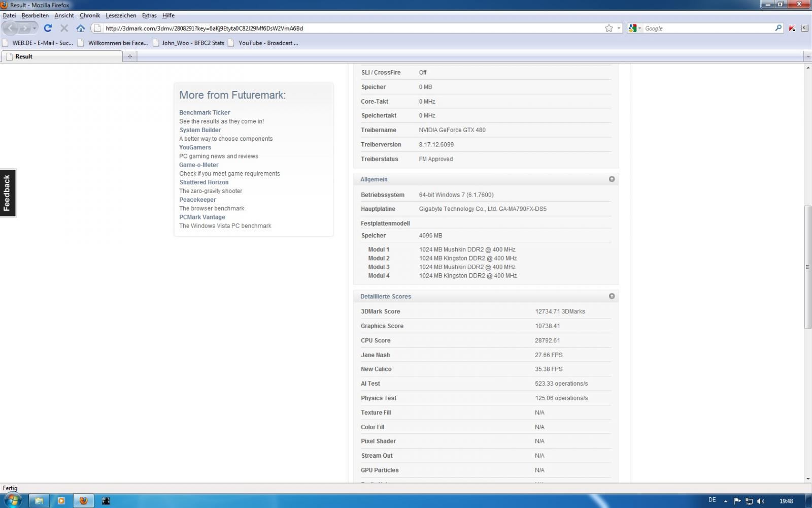Open the YouTube Broadcast bookmark
This screenshot has width=812, height=508.
point(263,43)
